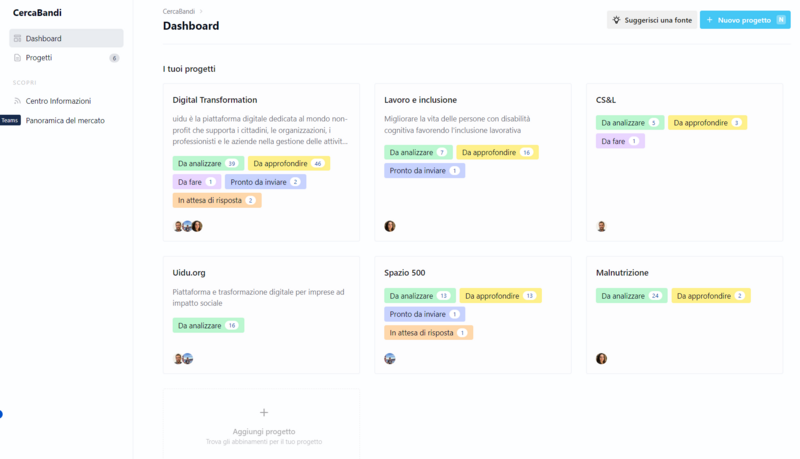The width and height of the screenshot is (800, 459).
Task: Click the avatar on the Malnutrizione card
Action: [x=601, y=358]
